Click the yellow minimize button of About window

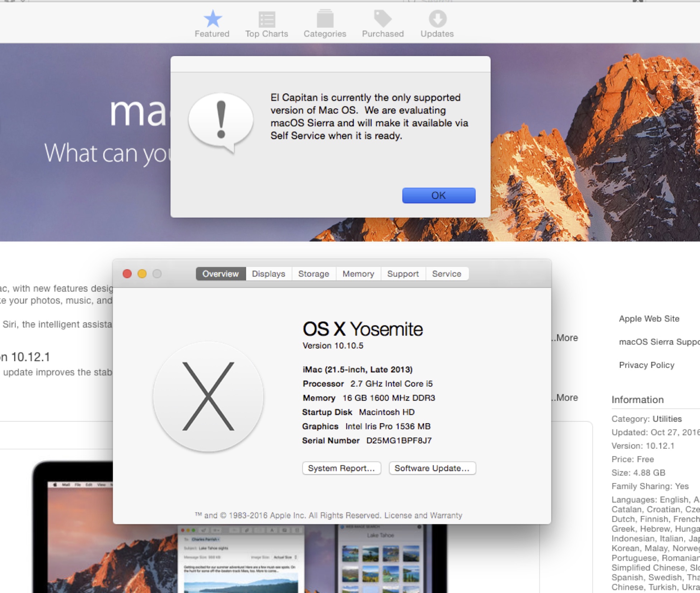[142, 274]
